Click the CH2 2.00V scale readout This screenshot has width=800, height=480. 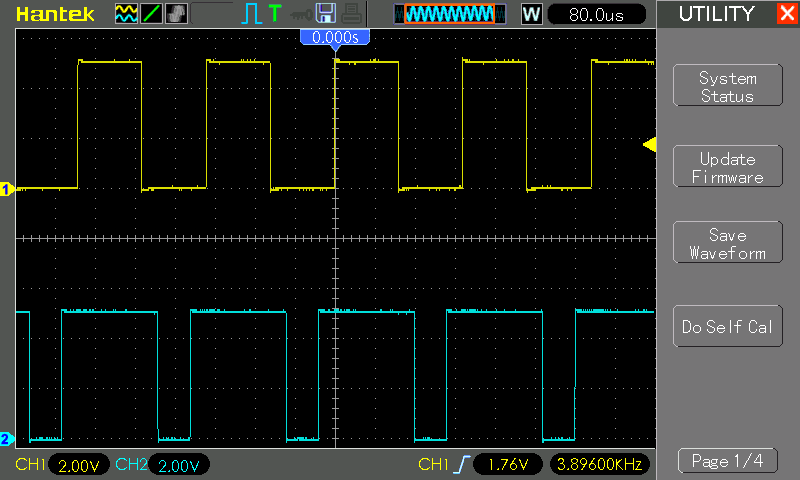177,465
